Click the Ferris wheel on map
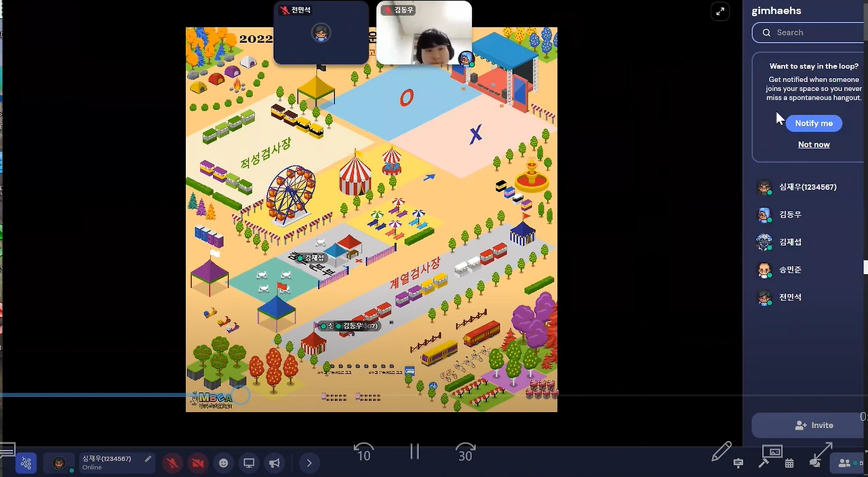This screenshot has height=477, width=868. (x=290, y=195)
